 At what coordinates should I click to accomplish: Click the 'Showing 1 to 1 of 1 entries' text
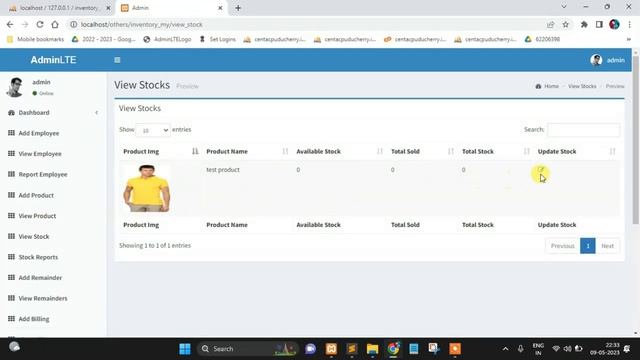click(155, 246)
